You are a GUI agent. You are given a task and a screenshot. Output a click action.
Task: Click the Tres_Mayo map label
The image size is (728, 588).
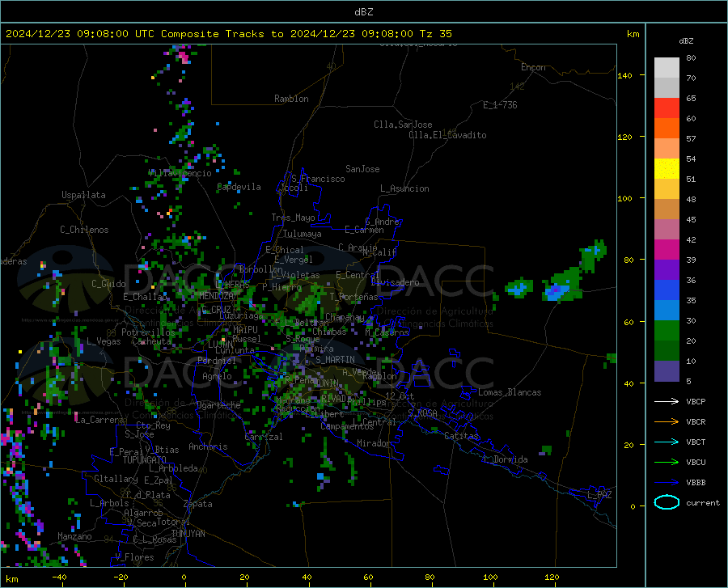coord(293,218)
